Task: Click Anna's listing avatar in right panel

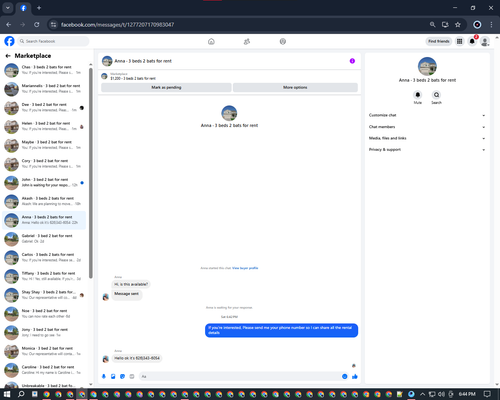Action: click(x=427, y=66)
